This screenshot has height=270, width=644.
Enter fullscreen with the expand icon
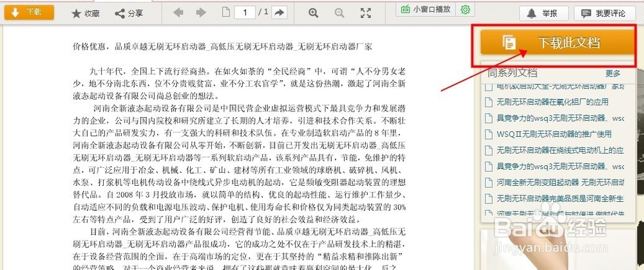[x=366, y=13]
